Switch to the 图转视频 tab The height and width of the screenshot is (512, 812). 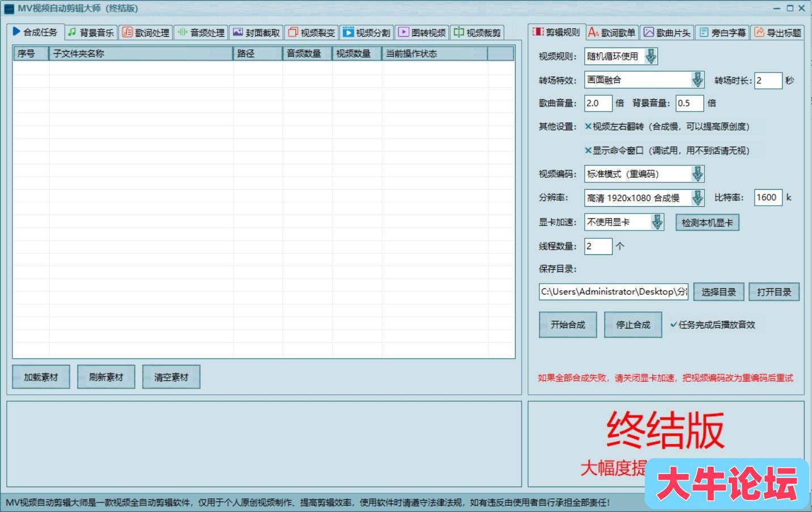tap(422, 33)
